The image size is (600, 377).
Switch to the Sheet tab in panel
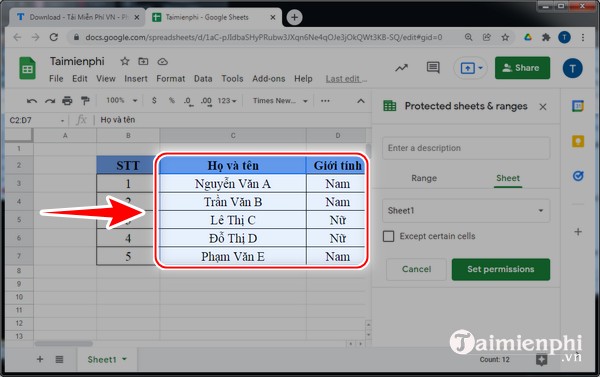tap(508, 178)
